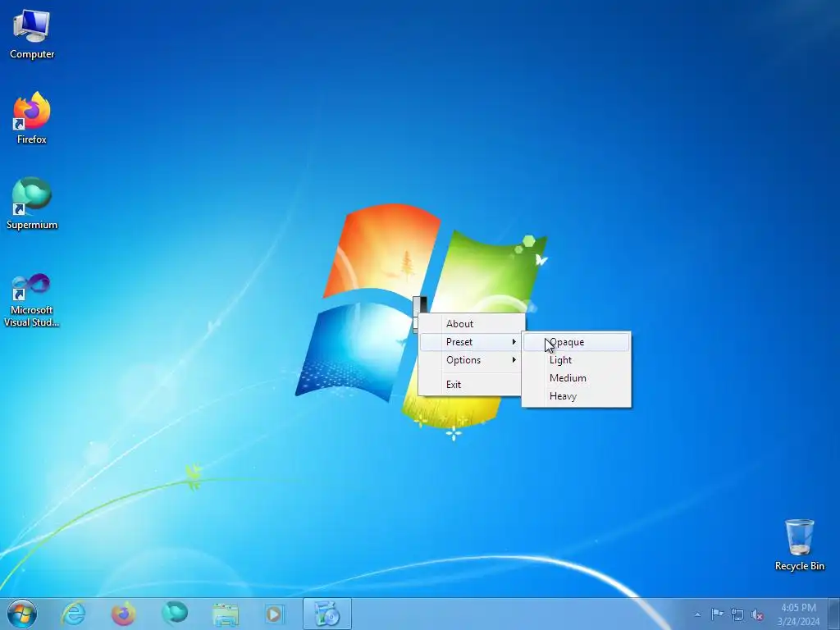Select the Recycle Bin icon
The image size is (840, 630).
point(799,545)
